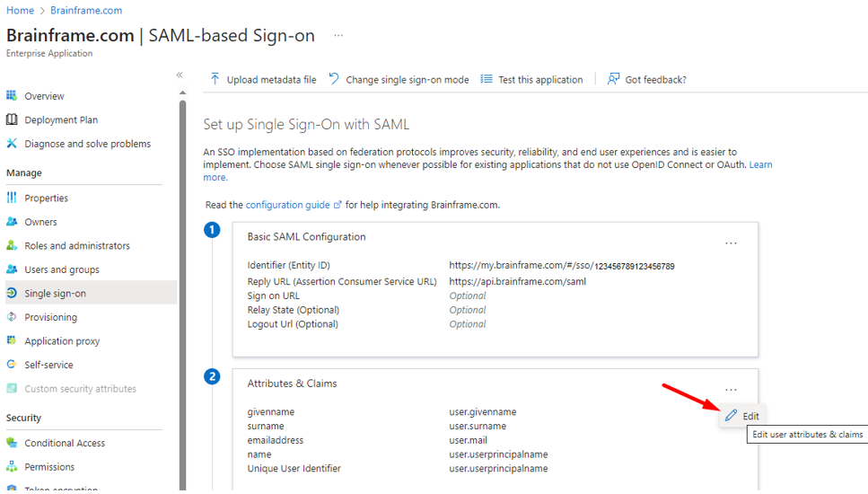Open Provisioning icon in Manage section
868x494 pixels.
[x=12, y=317]
